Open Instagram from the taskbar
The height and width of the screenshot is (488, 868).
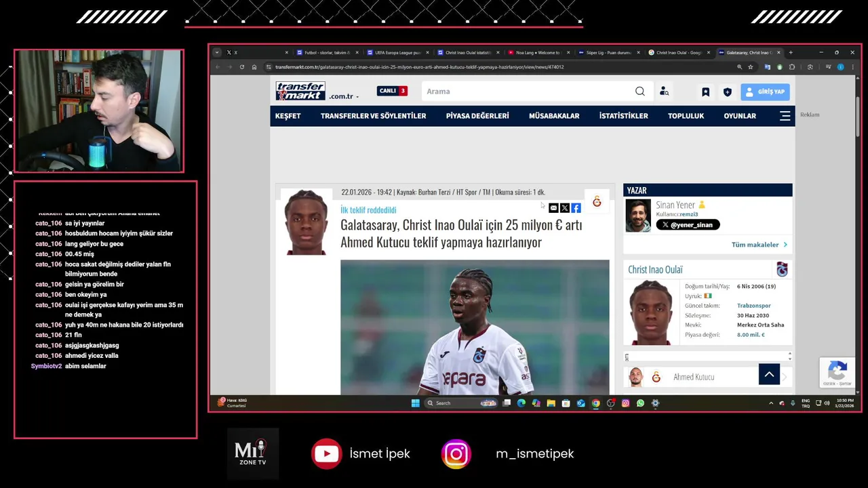pos(625,403)
